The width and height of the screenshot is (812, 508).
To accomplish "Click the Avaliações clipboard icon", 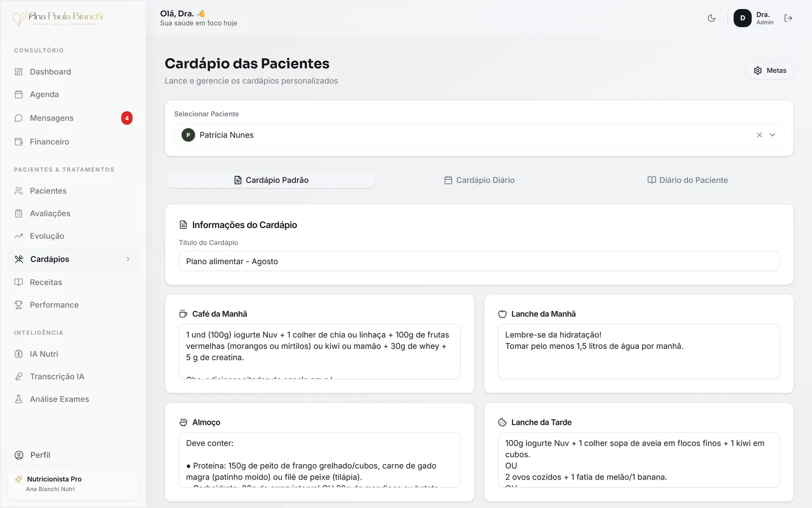I will tap(19, 213).
